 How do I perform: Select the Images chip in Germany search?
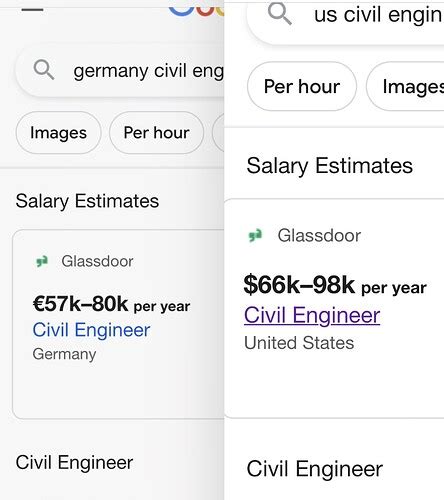58,133
